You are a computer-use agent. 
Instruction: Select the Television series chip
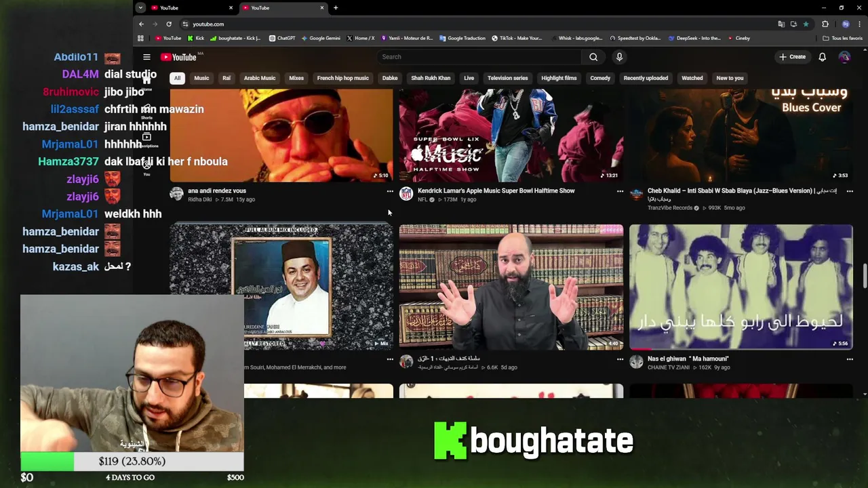coord(507,78)
